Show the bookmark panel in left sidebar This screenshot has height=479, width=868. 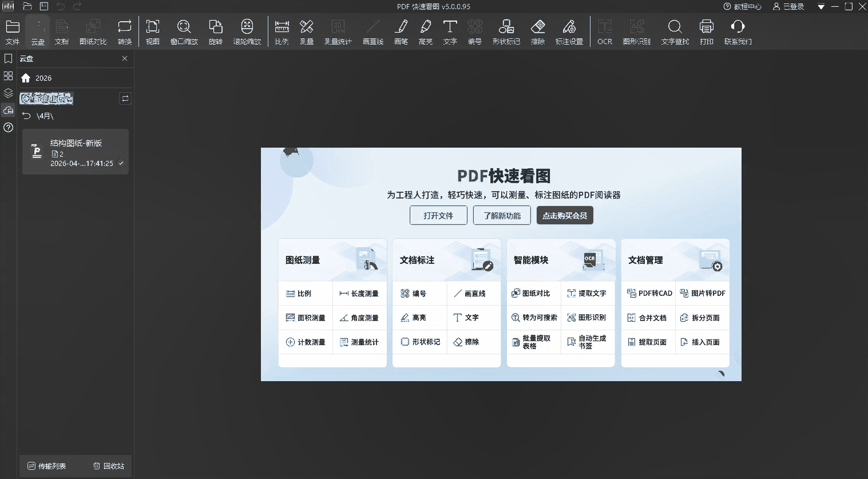[x=8, y=58]
